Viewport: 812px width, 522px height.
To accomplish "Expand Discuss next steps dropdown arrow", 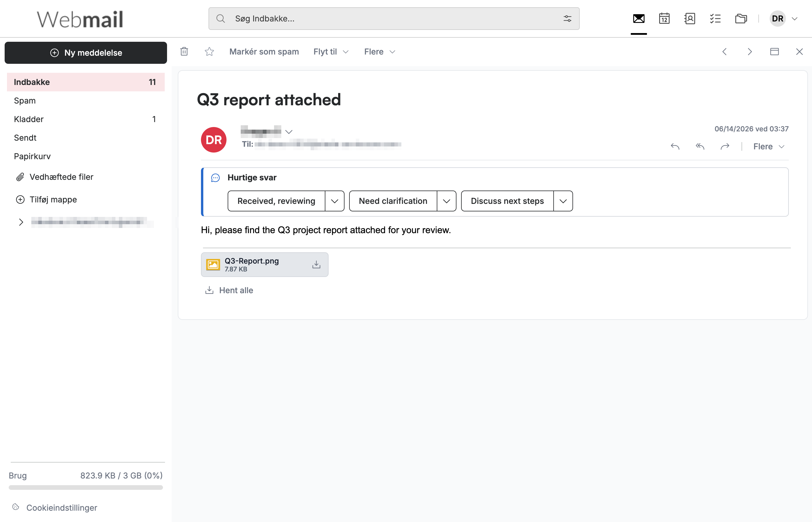I will (563, 201).
